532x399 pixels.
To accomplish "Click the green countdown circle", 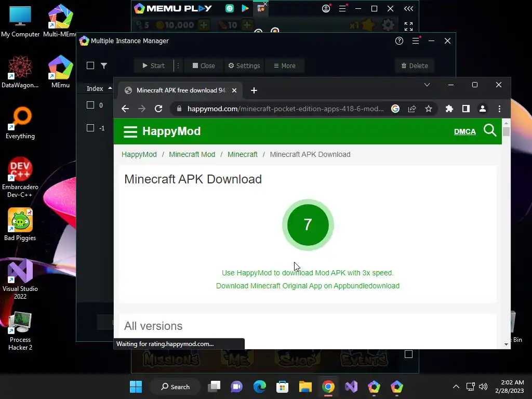I will click(x=308, y=224).
